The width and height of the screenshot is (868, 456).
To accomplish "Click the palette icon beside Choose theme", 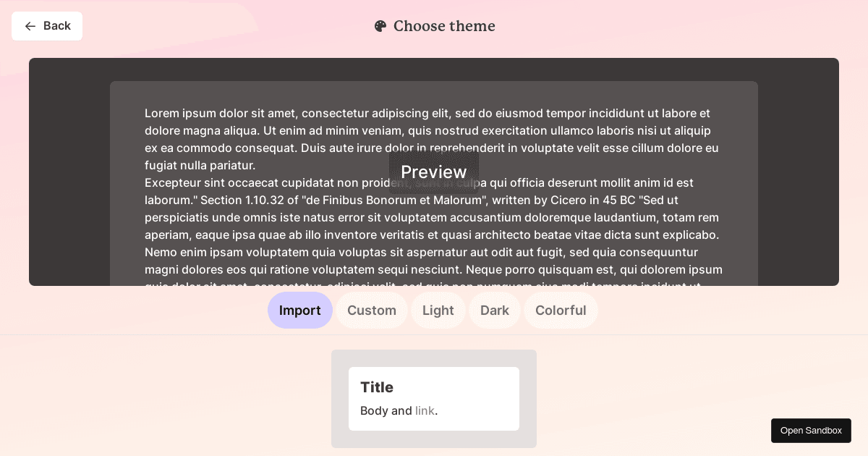I will (380, 26).
